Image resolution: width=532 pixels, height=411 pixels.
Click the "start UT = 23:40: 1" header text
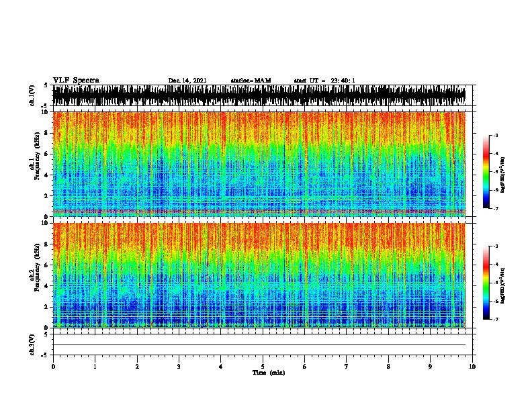[324, 81]
